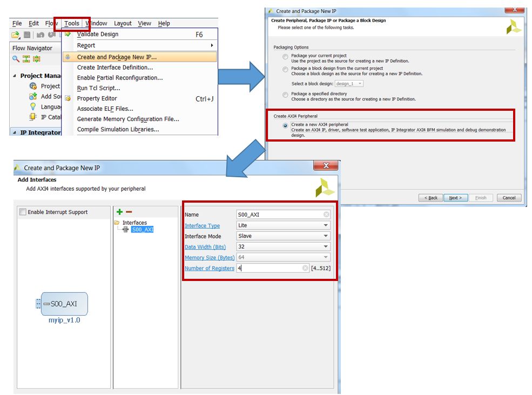Choose 'Create and Package New IP...' menu entry

pyautogui.click(x=117, y=57)
